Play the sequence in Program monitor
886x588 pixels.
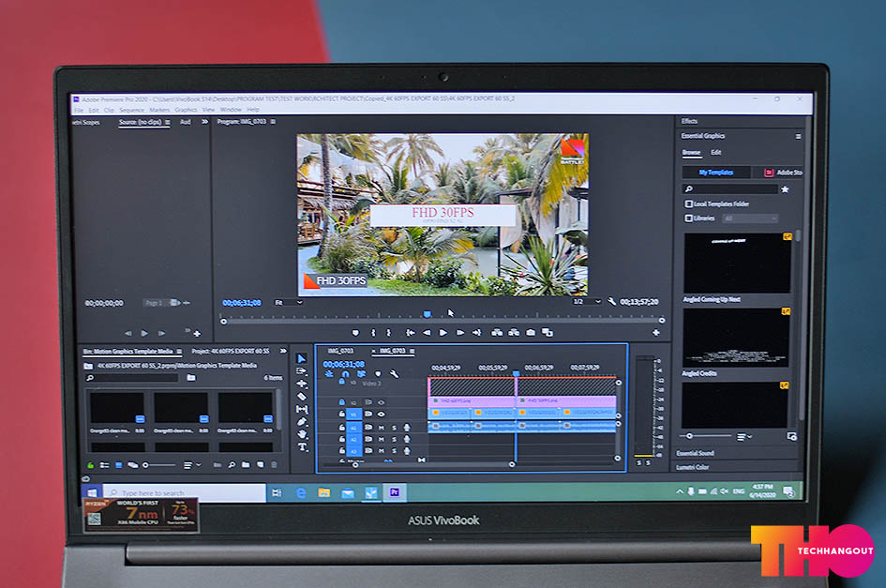pos(443,332)
